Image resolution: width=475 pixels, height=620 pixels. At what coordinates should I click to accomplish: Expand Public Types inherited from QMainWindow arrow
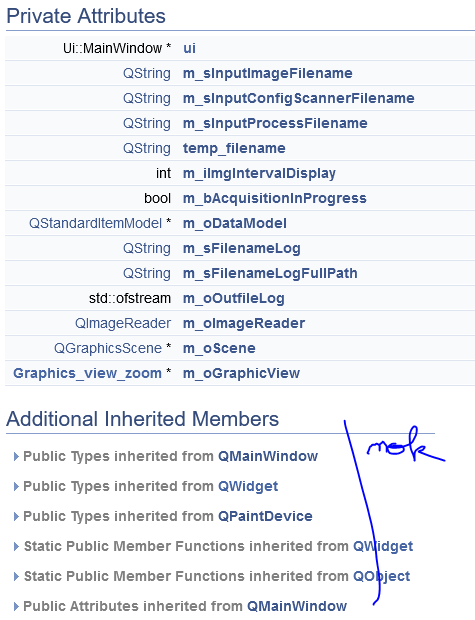tap(16, 457)
